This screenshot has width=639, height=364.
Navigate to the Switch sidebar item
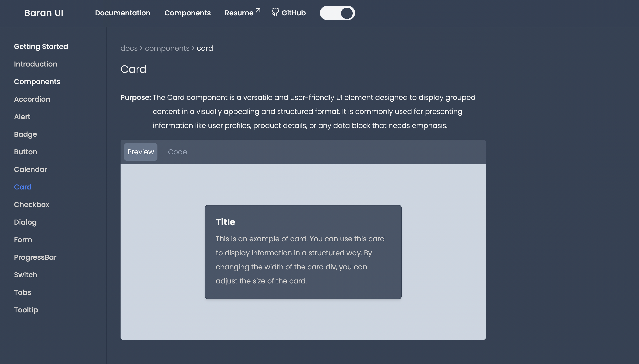pos(25,275)
